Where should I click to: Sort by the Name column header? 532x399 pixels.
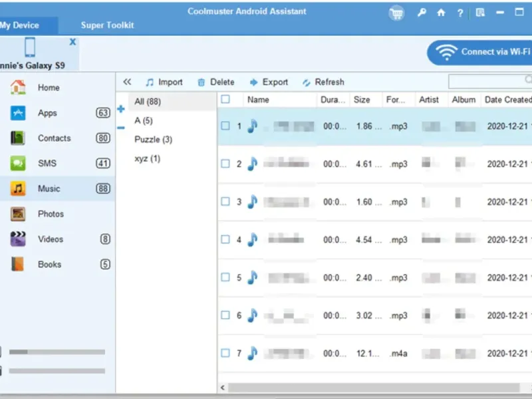tap(280, 100)
